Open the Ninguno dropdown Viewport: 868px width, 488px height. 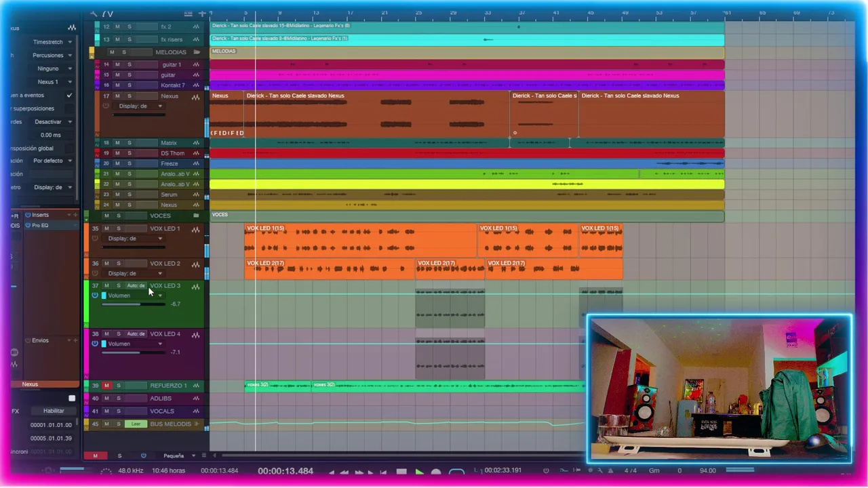(52, 68)
